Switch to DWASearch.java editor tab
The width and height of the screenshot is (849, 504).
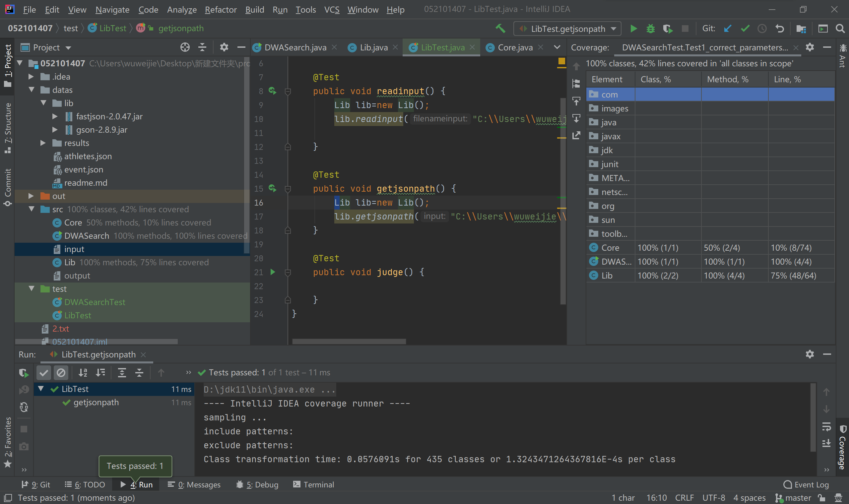[295, 47]
